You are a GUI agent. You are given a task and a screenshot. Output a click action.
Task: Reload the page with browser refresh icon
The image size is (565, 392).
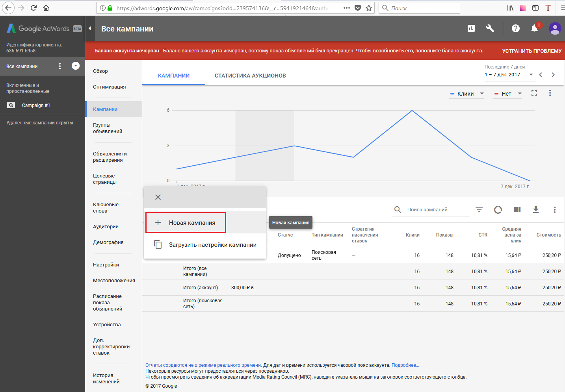[x=34, y=8]
